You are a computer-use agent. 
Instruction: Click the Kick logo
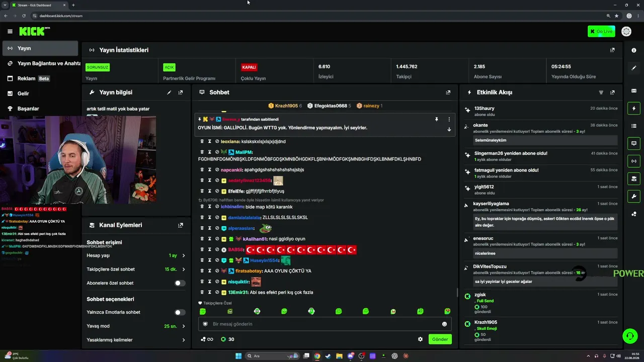tap(34, 31)
